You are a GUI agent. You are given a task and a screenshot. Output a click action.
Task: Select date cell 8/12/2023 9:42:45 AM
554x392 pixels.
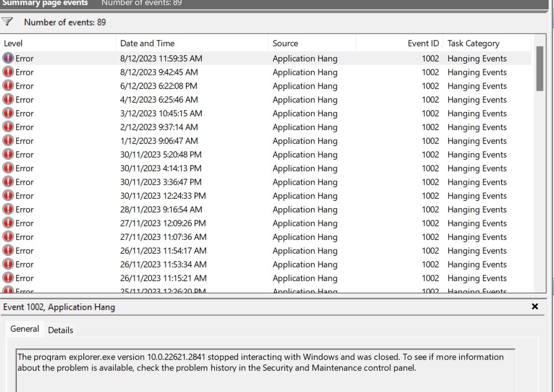point(159,72)
